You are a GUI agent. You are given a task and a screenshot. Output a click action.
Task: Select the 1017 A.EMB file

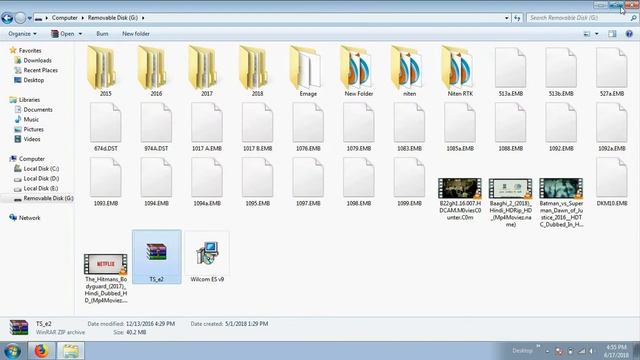coord(207,127)
